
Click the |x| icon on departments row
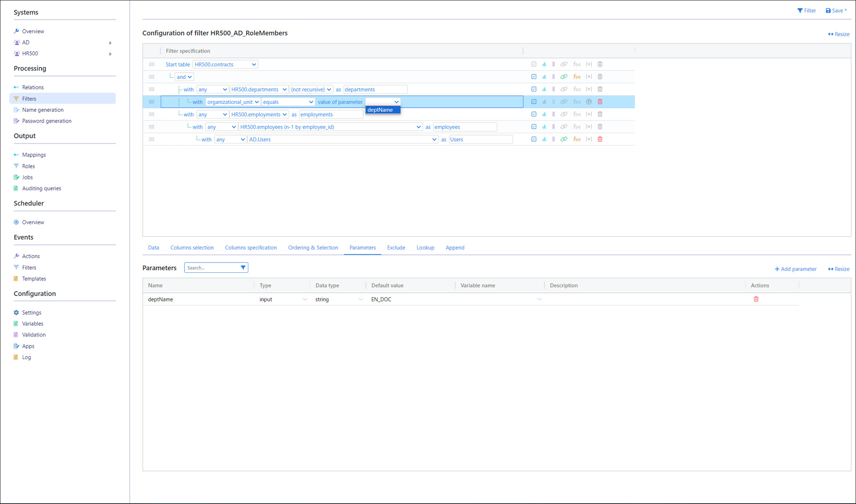click(x=588, y=89)
